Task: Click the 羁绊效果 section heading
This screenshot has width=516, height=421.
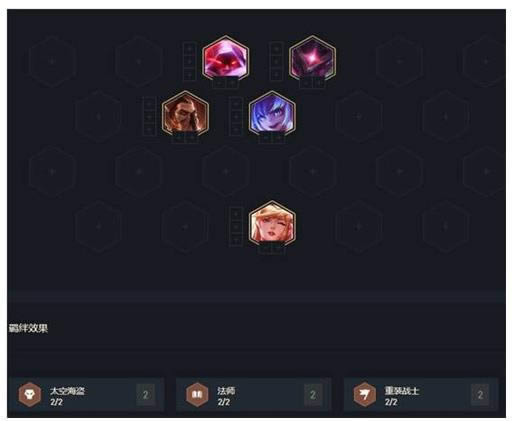Action: [x=28, y=328]
